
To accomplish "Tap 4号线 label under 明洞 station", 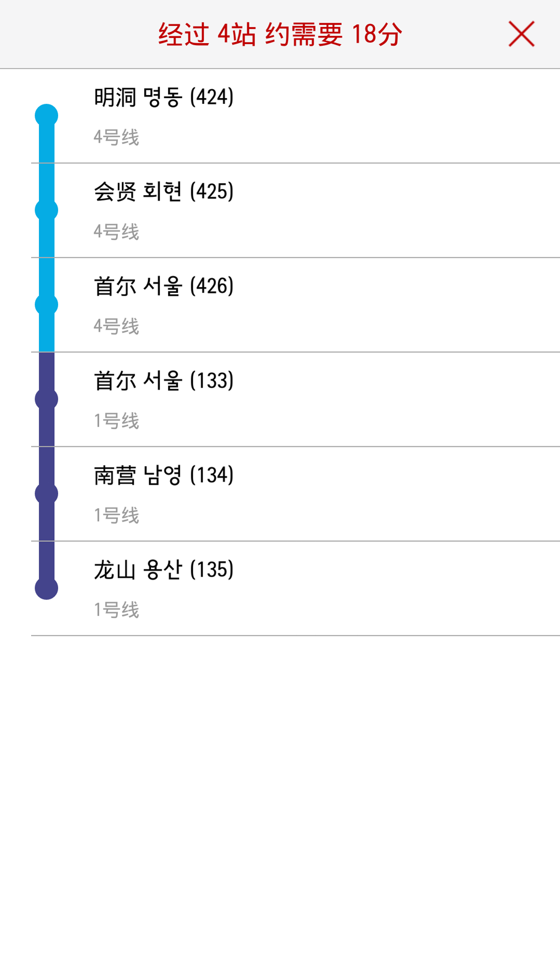I will (x=116, y=138).
